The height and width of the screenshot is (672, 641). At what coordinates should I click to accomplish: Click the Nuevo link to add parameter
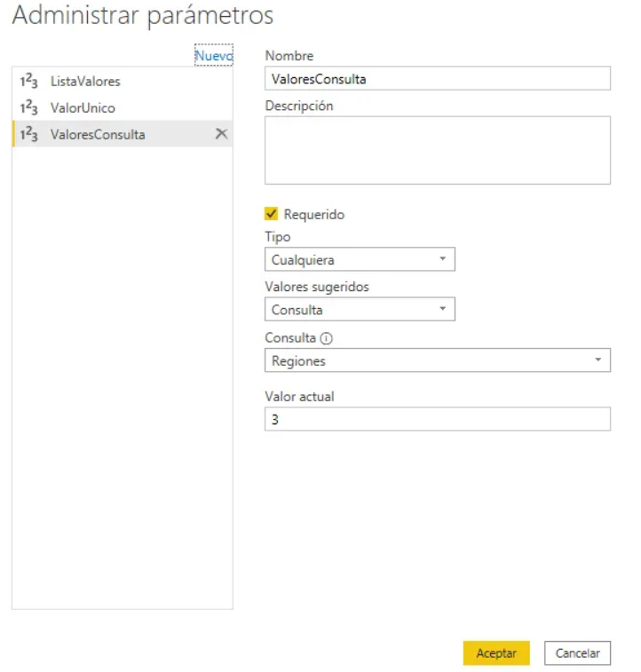coord(213,56)
